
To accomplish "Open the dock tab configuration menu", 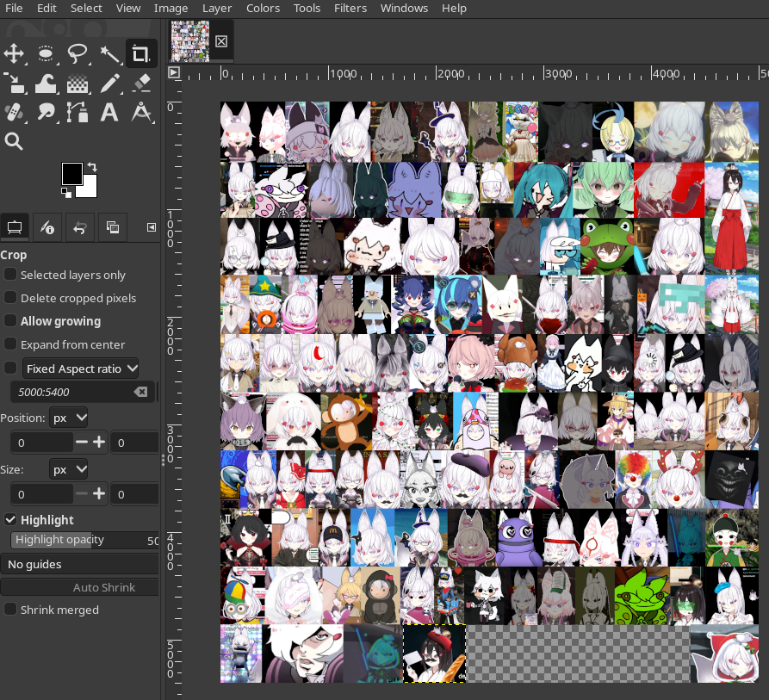I will pyautogui.click(x=152, y=227).
